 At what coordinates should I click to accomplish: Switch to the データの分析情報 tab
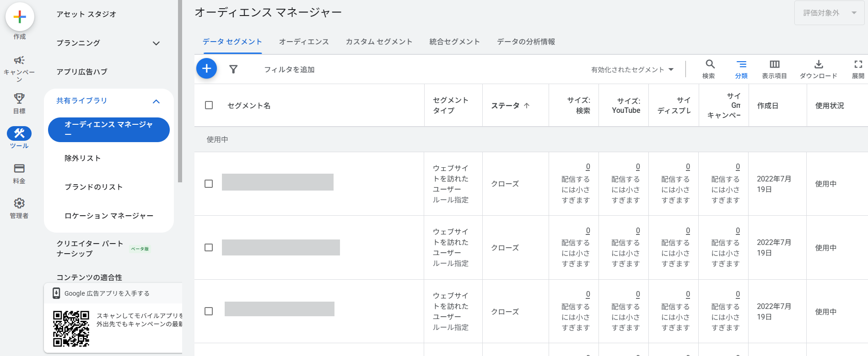[x=526, y=42]
